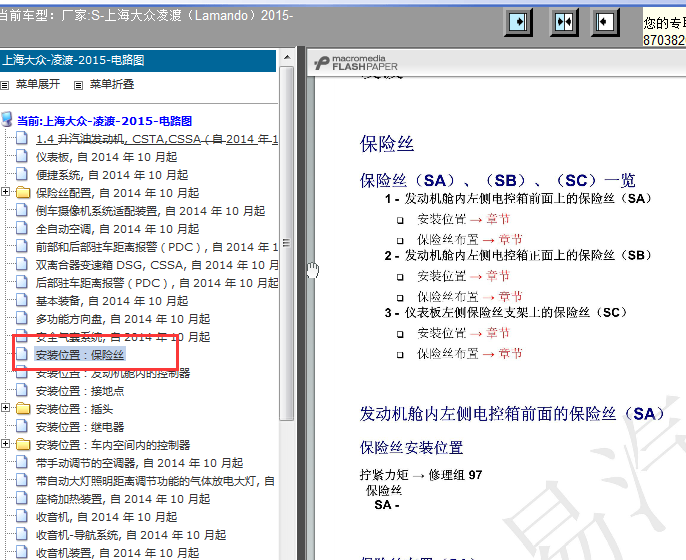Click the document icon for 仪表板
The image size is (686, 560).
21,156
